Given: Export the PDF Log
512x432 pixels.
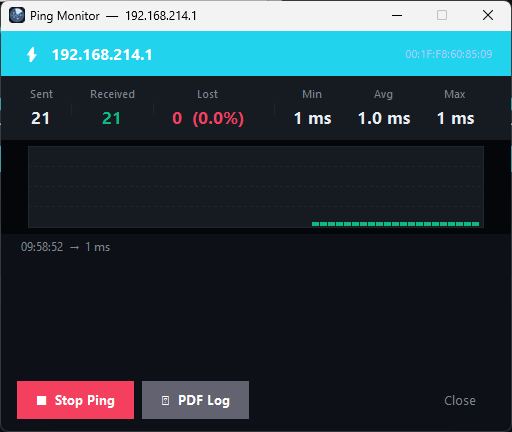Looking at the screenshot, I should click(x=195, y=400).
